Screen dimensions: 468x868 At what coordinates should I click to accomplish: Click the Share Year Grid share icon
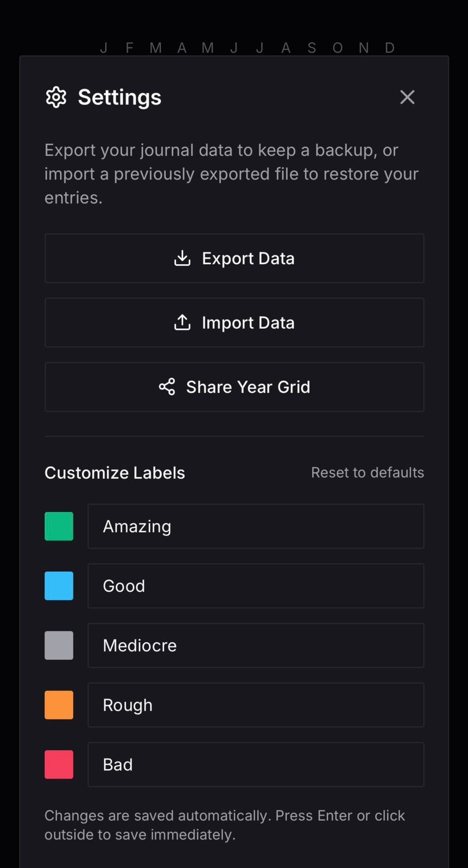pos(167,387)
